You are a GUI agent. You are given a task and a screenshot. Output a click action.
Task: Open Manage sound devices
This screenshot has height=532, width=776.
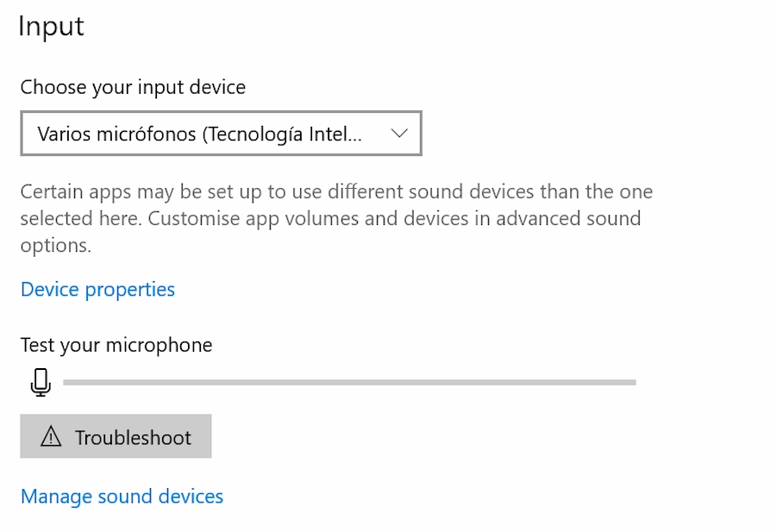coord(121,496)
